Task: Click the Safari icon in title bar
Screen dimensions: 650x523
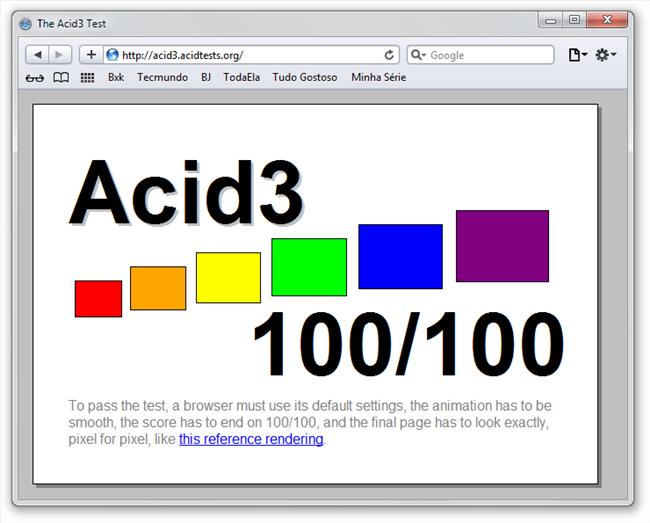Action: point(25,24)
